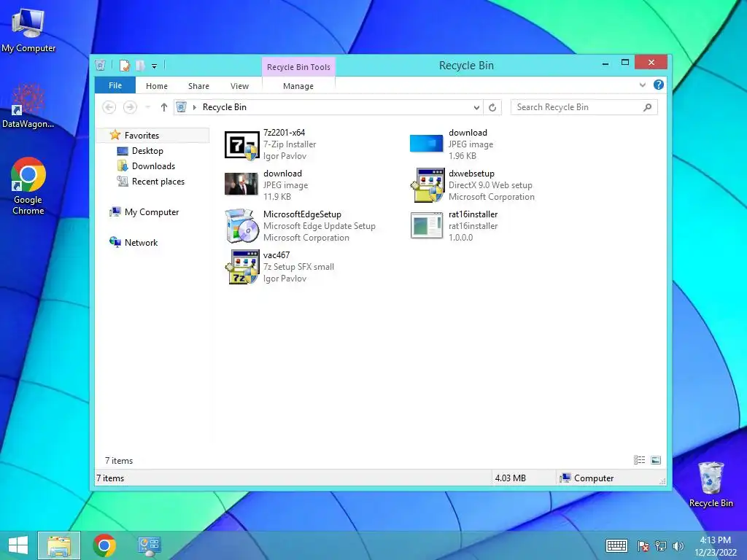Open the Manage ribbon tab

pos(298,86)
